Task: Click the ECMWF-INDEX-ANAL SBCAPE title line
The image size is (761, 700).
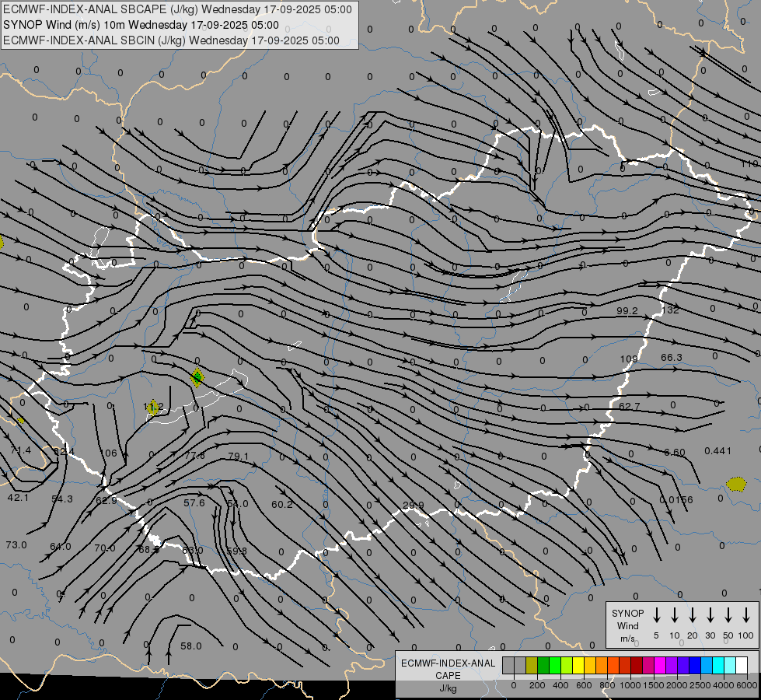Action: point(177,9)
